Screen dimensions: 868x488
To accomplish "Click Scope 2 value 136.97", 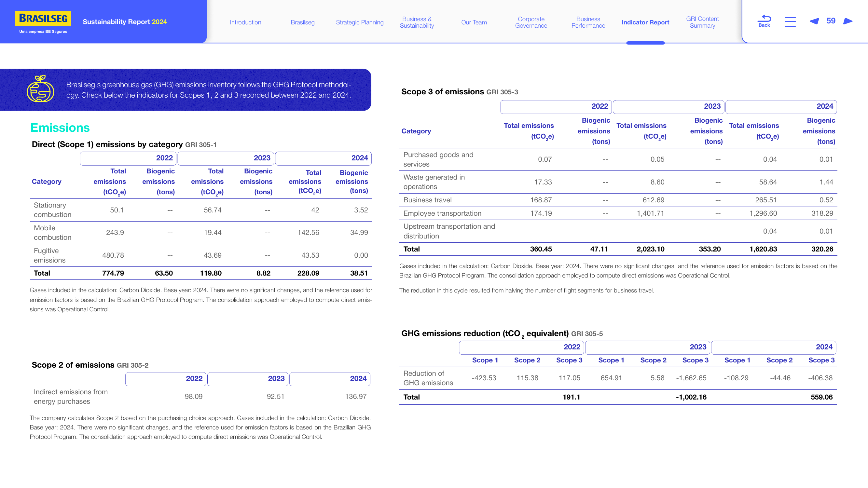I will pyautogui.click(x=355, y=396).
